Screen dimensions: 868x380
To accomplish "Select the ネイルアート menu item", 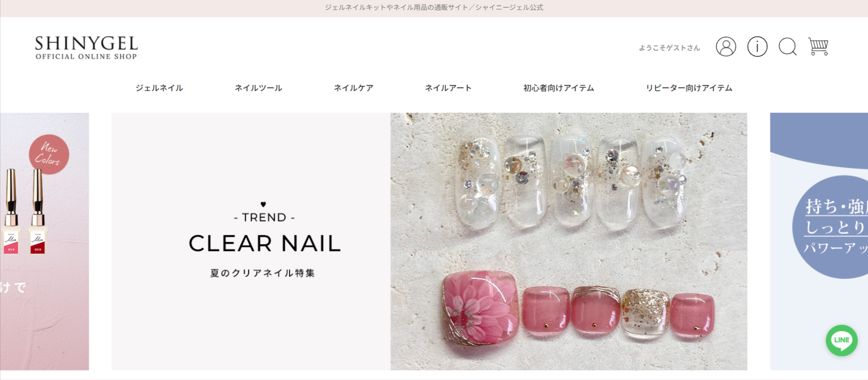I will (448, 88).
